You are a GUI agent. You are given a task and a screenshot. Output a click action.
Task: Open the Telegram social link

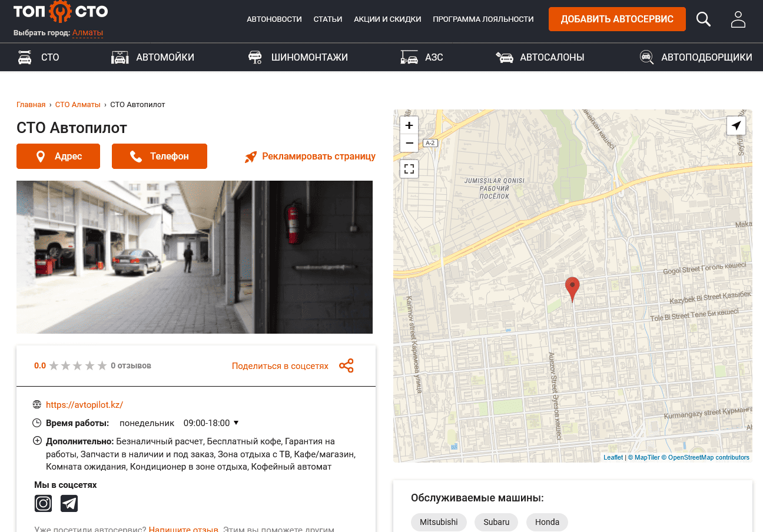(x=69, y=503)
